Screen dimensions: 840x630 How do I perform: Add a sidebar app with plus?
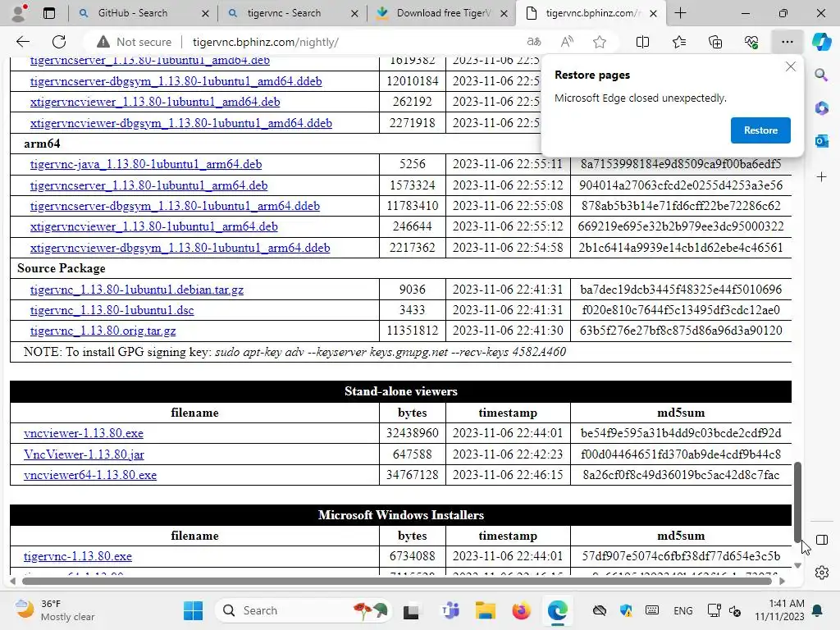tap(821, 177)
